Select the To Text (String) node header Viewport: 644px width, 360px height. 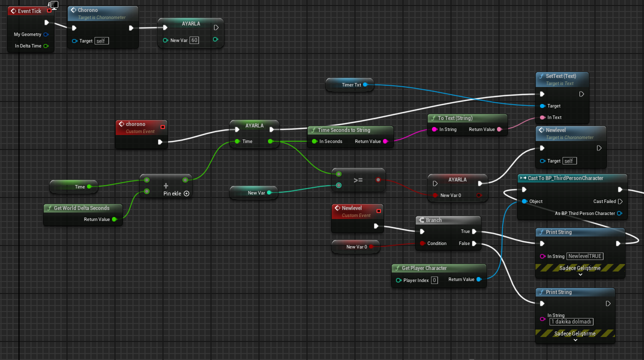467,118
